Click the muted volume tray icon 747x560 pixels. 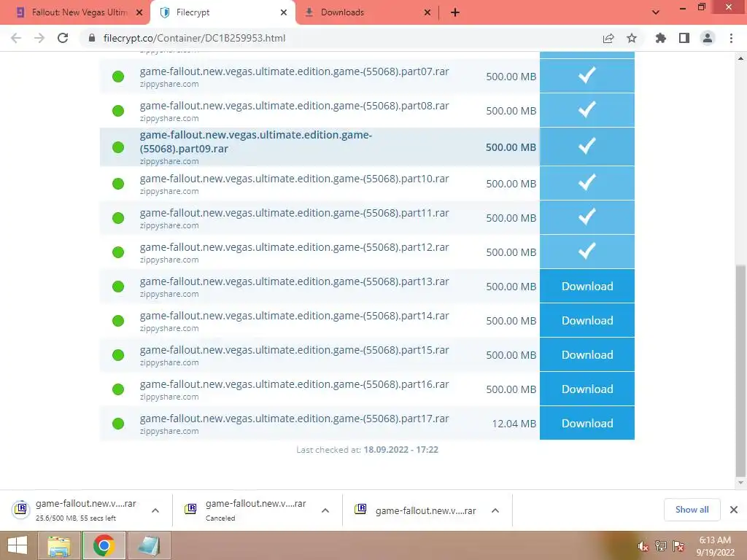643,546
